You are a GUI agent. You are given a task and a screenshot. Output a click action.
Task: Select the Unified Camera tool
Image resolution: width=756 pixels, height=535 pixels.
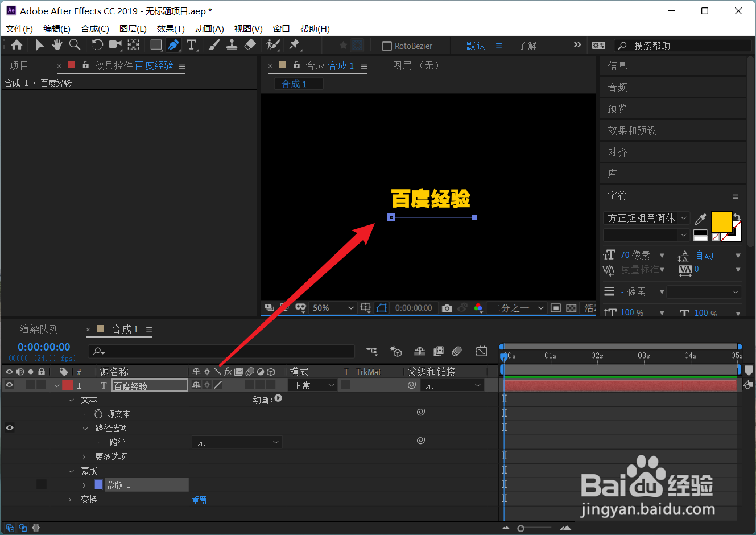click(115, 45)
